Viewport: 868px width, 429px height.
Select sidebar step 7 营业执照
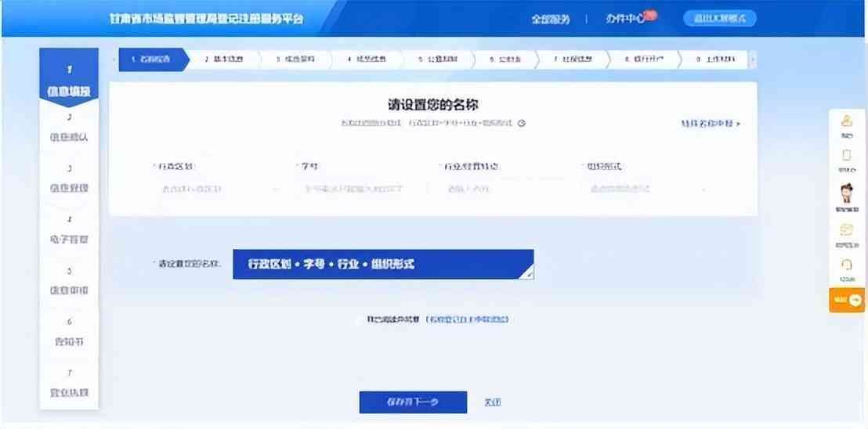tap(69, 384)
